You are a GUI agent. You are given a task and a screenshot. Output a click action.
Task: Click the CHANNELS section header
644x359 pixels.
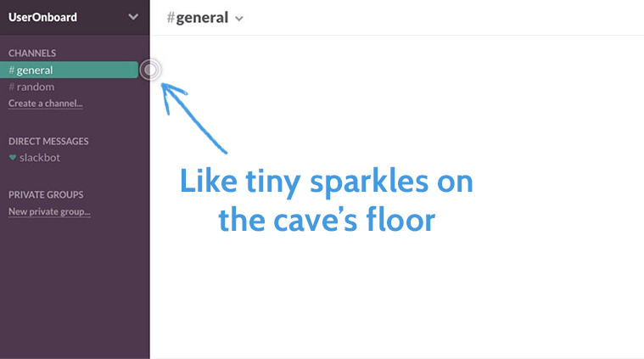[x=32, y=53]
